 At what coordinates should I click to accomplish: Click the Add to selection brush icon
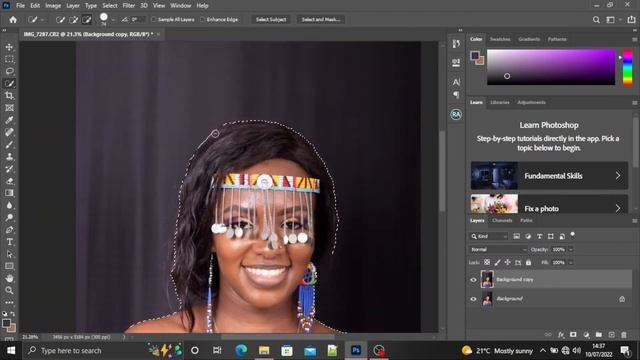pyautogui.click(x=73, y=20)
